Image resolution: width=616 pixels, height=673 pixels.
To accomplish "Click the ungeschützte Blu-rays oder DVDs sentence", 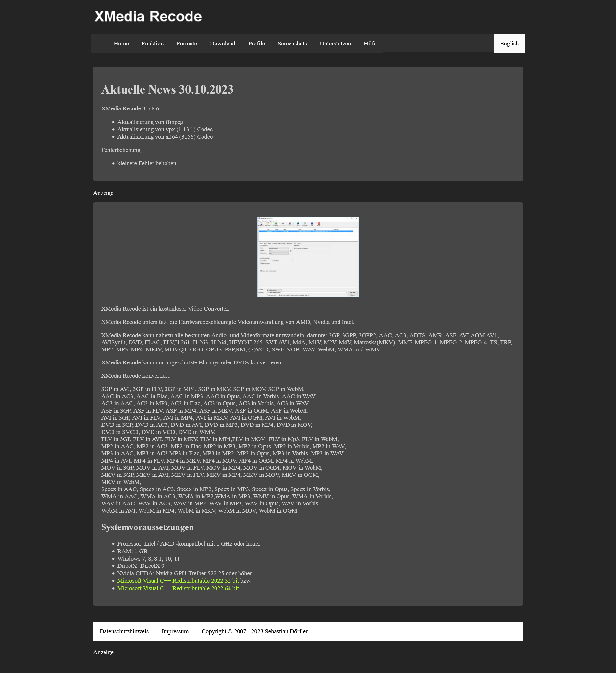I will click(x=192, y=362).
